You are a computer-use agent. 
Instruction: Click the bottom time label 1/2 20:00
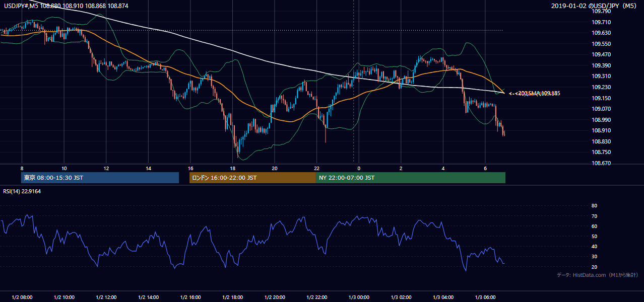pyautogui.click(x=275, y=297)
